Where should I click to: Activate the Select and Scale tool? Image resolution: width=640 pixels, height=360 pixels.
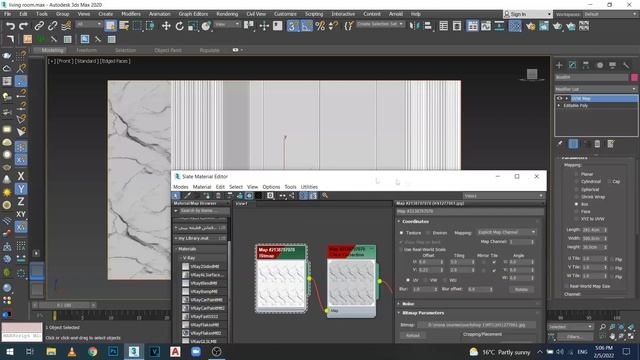point(193,26)
